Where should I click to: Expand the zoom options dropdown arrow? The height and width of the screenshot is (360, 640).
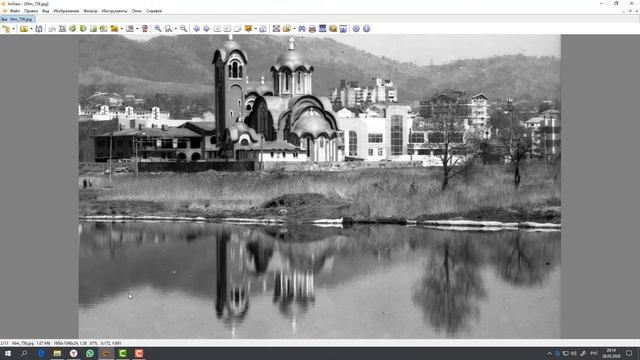pos(176,29)
